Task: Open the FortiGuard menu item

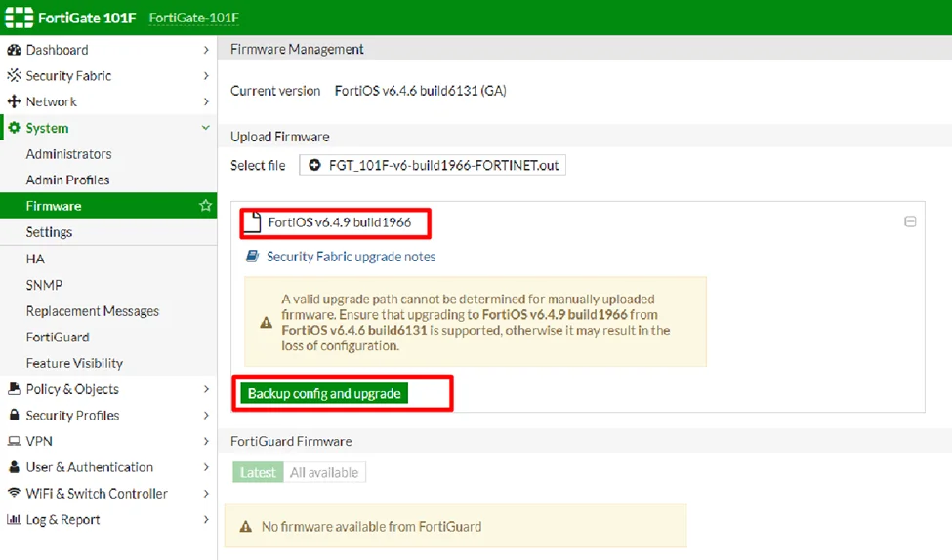Action: pyautogui.click(x=58, y=337)
